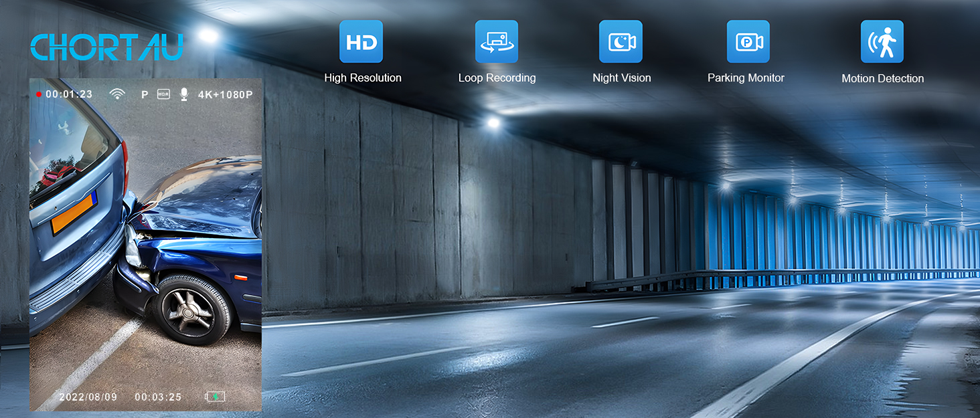Tap the Night Vision moon camera icon
The image size is (980, 418).
621,41
